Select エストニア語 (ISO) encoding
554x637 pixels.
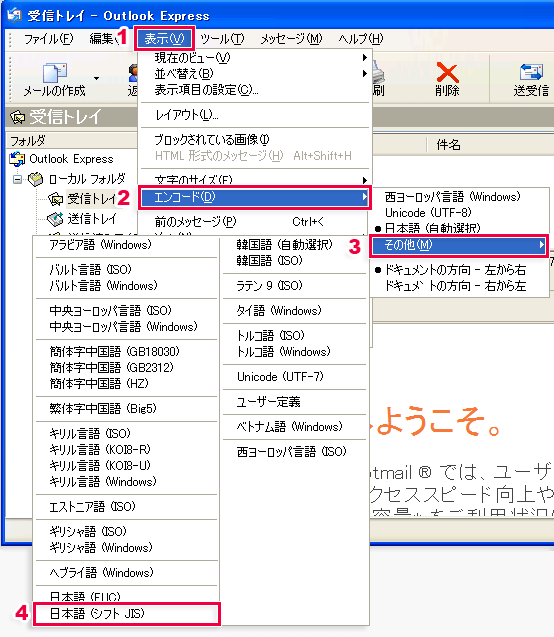click(x=127, y=507)
